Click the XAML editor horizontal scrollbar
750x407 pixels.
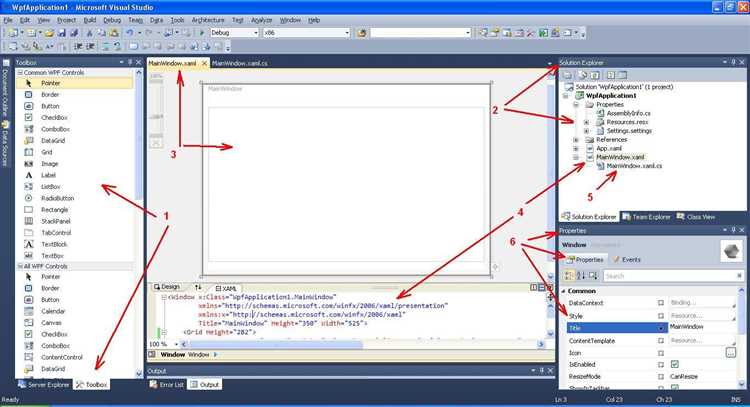362,344
